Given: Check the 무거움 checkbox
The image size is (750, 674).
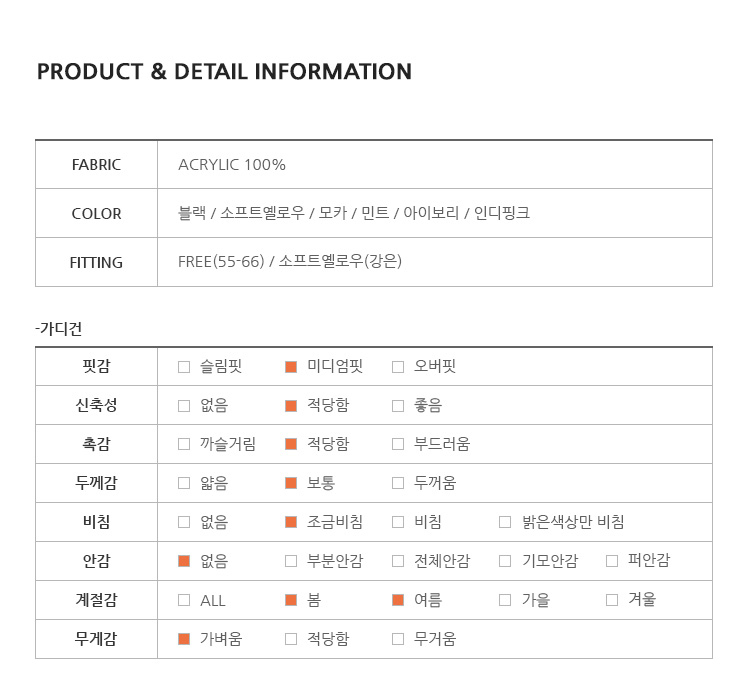Looking at the screenshot, I should 398,639.
